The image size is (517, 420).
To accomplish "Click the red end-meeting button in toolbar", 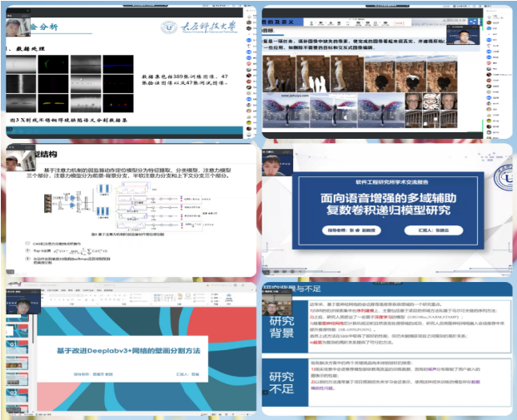I will pyautogui.click(x=399, y=23).
